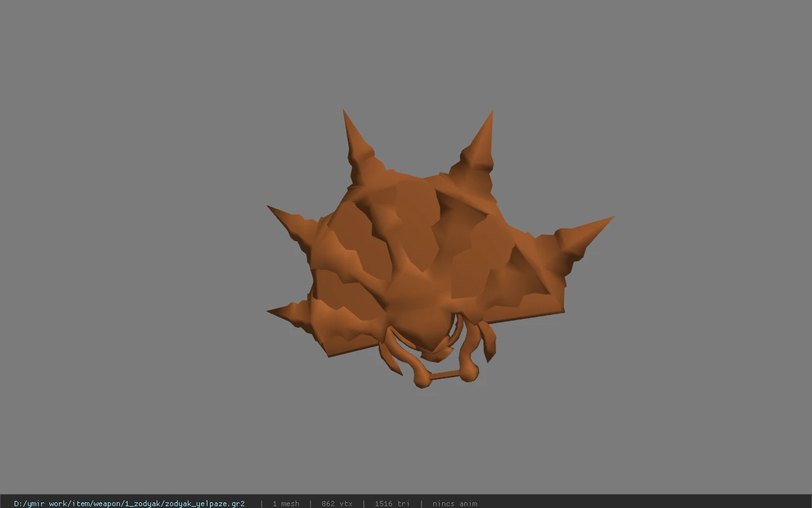Click the '1516 tri' triangle count entry
The width and height of the screenshot is (812, 508).
[x=392, y=504]
